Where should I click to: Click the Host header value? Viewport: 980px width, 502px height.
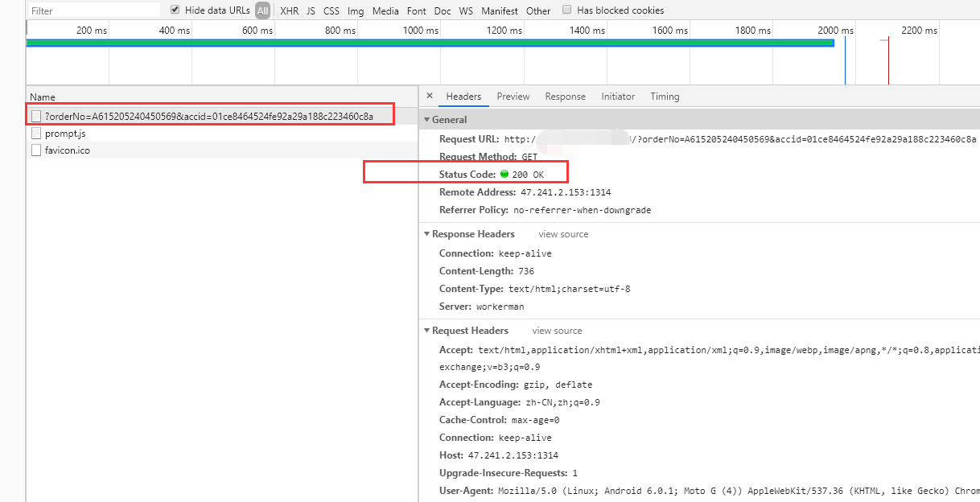(513, 455)
